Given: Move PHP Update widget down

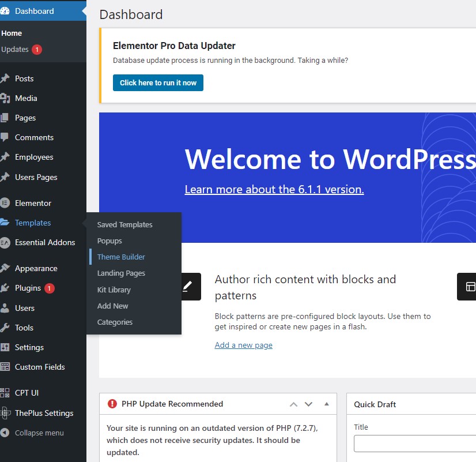Looking at the screenshot, I should 308,404.
